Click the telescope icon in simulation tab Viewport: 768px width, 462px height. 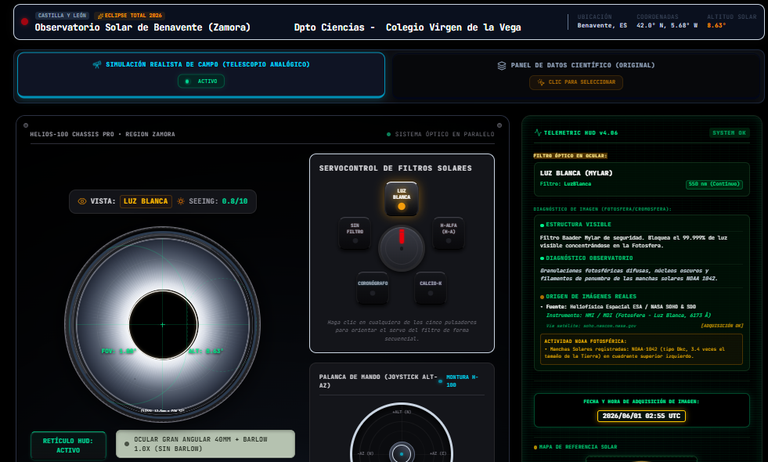pos(97,65)
